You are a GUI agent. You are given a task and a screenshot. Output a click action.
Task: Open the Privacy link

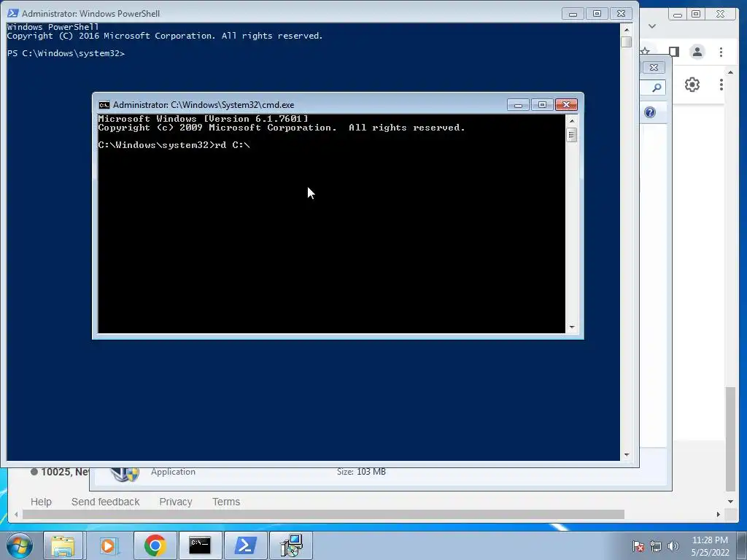click(176, 502)
